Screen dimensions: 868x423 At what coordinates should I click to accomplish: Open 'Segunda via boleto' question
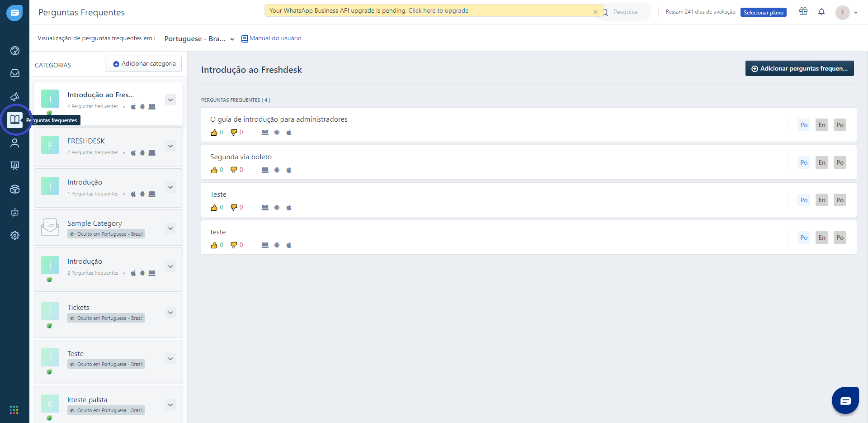click(241, 157)
